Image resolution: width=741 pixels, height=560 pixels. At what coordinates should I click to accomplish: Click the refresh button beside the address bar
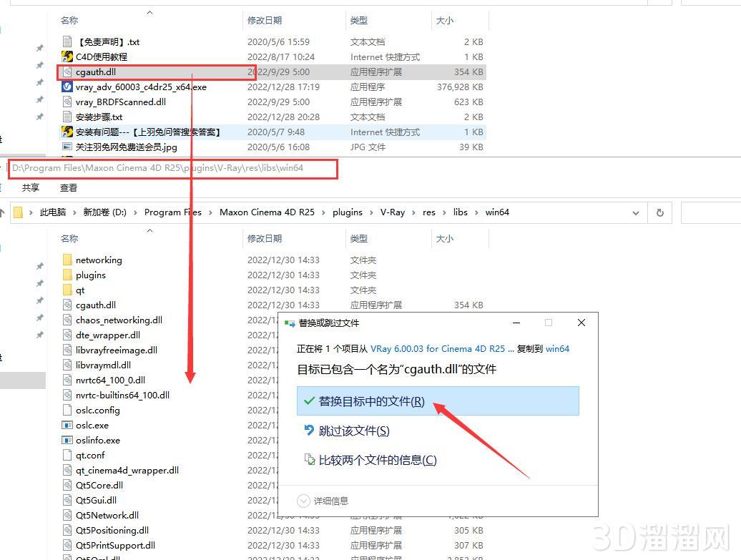tap(659, 212)
